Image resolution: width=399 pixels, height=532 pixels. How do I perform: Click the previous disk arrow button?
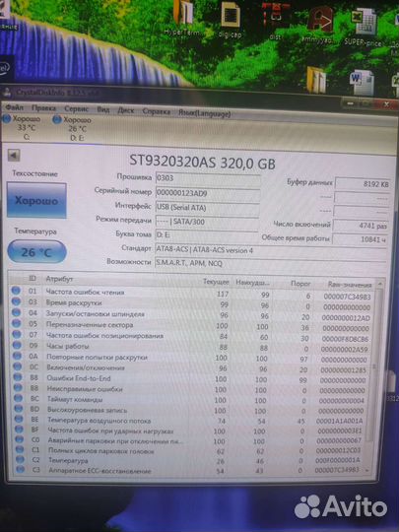14,156
